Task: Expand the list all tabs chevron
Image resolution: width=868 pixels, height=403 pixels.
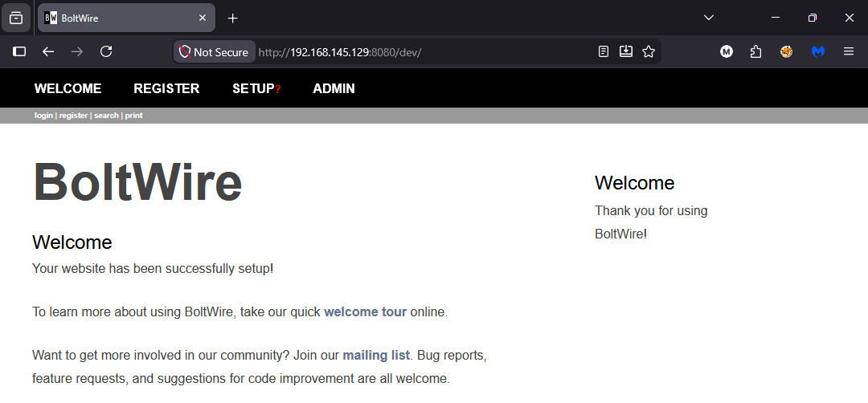Action: (708, 18)
